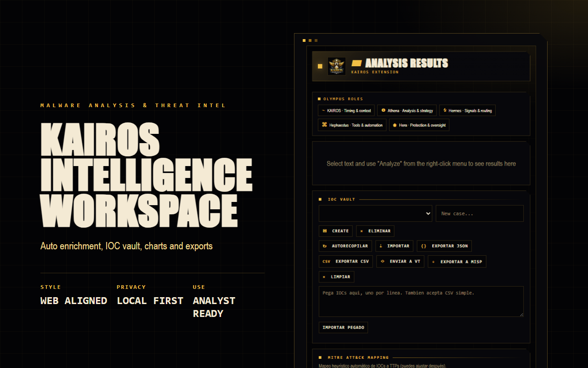Focus the New case input field

(480, 213)
